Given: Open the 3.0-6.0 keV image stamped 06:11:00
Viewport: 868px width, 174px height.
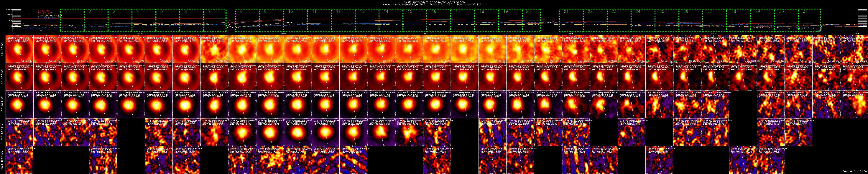Looking at the screenshot, I should pos(382,49).
